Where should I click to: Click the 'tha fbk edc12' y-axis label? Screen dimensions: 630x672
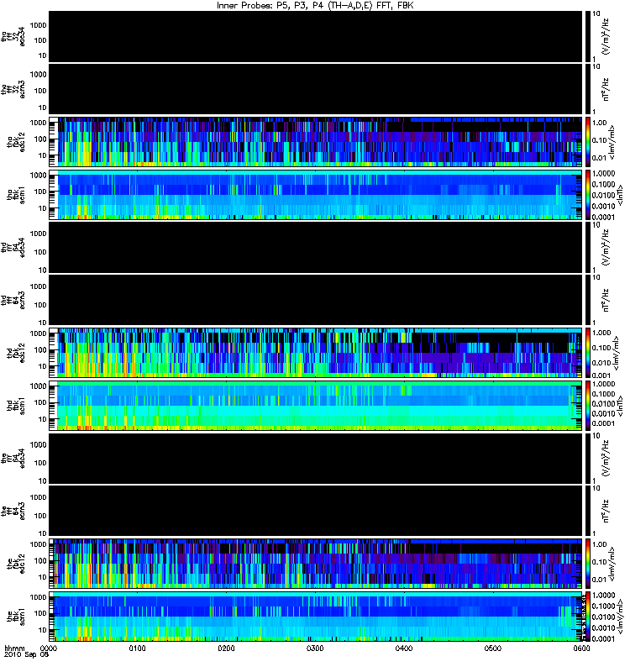tap(16, 140)
